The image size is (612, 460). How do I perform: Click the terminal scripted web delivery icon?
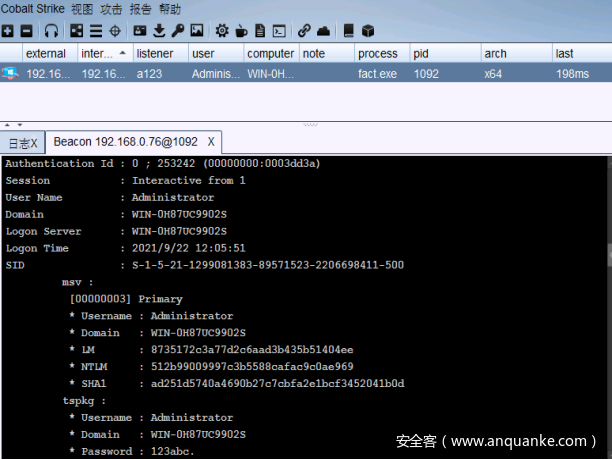(x=279, y=30)
